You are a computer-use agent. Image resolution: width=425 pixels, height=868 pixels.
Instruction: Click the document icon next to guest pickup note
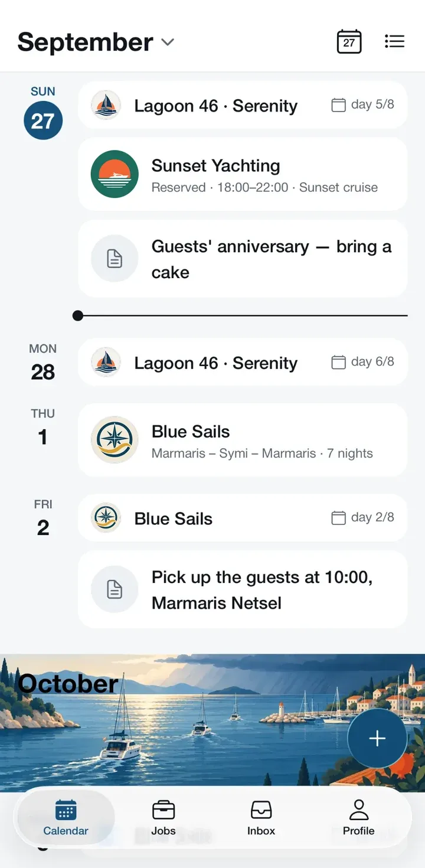pyautogui.click(x=115, y=589)
